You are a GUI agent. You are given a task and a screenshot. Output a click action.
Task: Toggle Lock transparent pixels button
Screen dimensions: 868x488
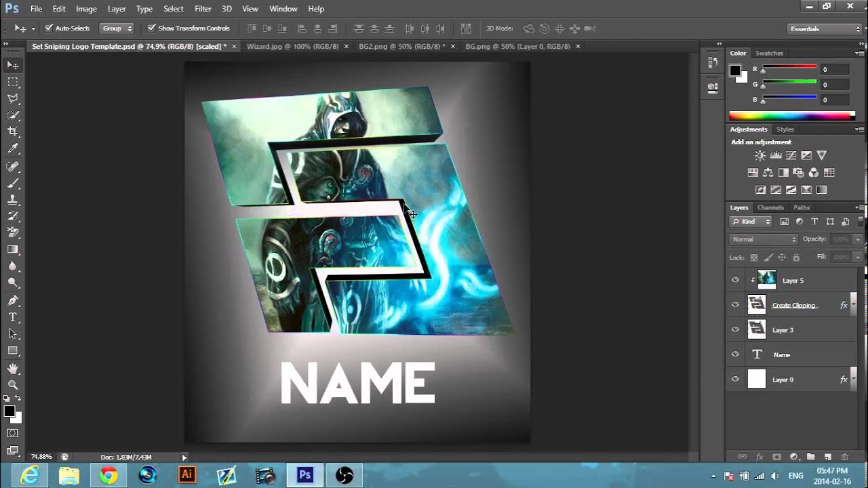[x=753, y=258]
